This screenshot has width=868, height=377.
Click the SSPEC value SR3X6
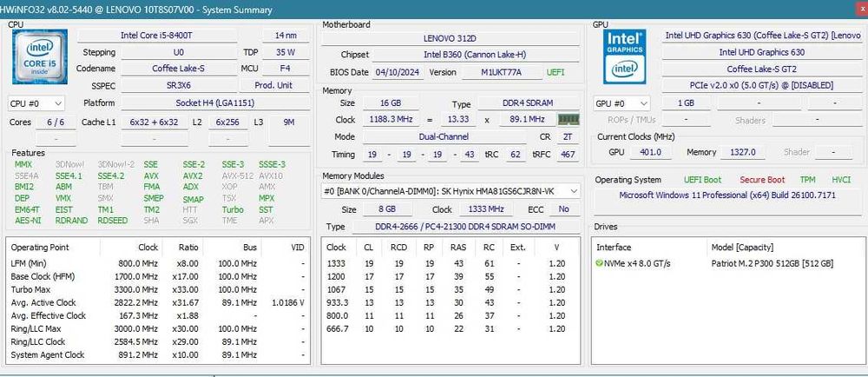[178, 86]
